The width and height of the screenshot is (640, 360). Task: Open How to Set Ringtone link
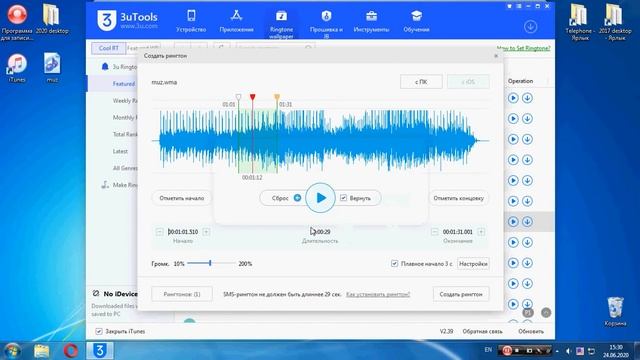(x=523, y=48)
